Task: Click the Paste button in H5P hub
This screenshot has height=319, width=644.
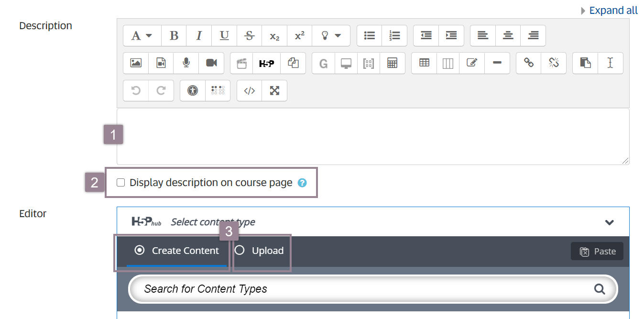Action: pos(597,252)
